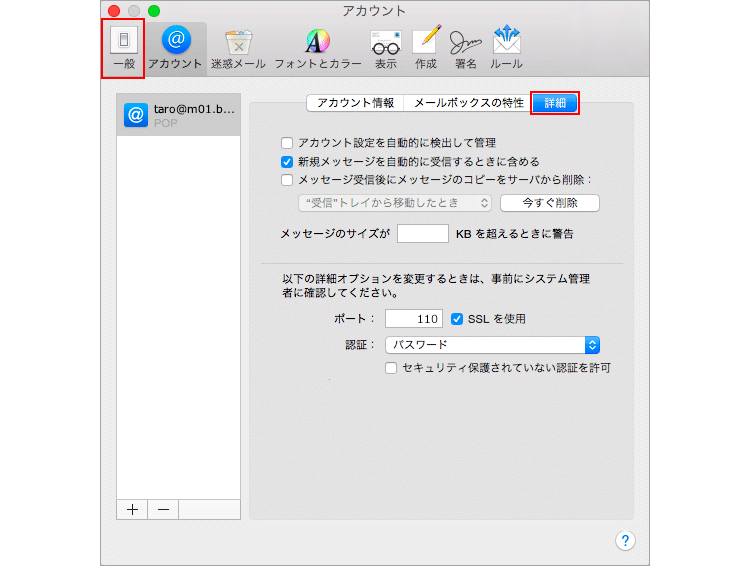The width and height of the screenshot is (750, 566).
Task: Open the Composing (作成) preferences pane
Action: pyautogui.click(x=426, y=48)
